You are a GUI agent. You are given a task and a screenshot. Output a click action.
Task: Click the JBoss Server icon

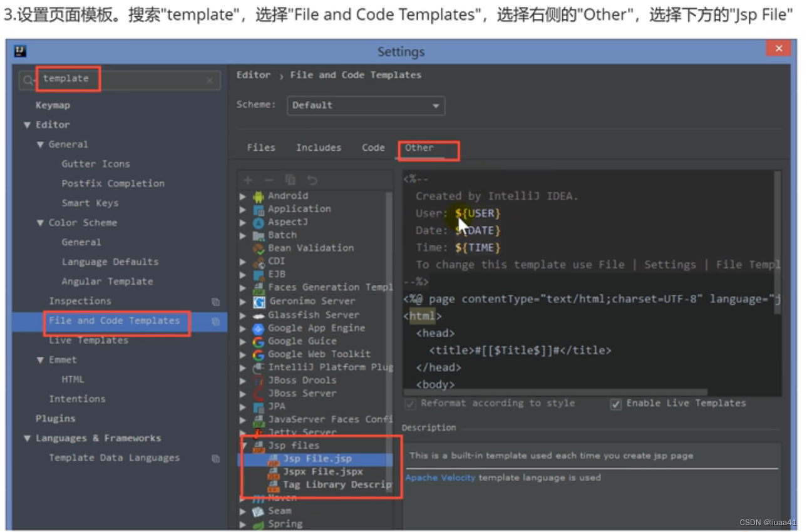point(259,394)
